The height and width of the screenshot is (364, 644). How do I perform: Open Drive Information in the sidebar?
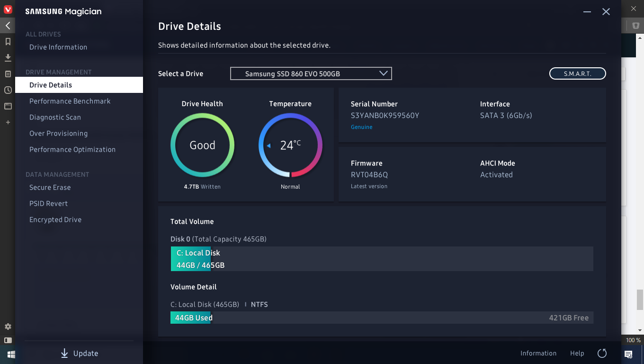tap(58, 47)
